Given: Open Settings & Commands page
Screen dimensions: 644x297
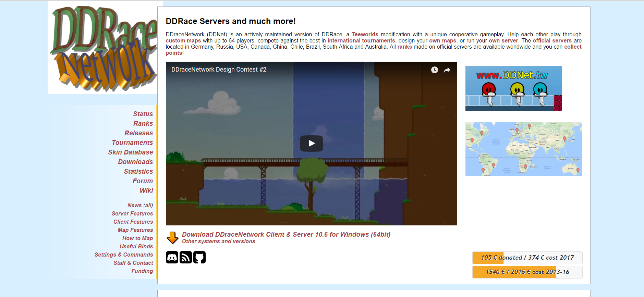Looking at the screenshot, I should click(x=124, y=255).
